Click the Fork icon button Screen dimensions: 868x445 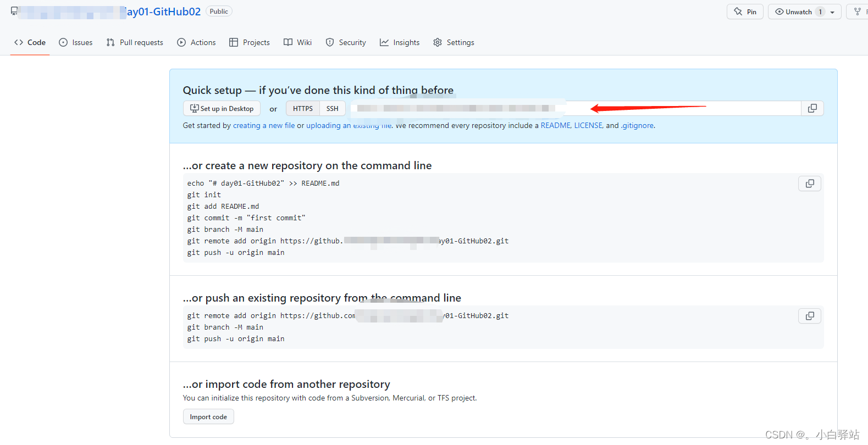858,12
